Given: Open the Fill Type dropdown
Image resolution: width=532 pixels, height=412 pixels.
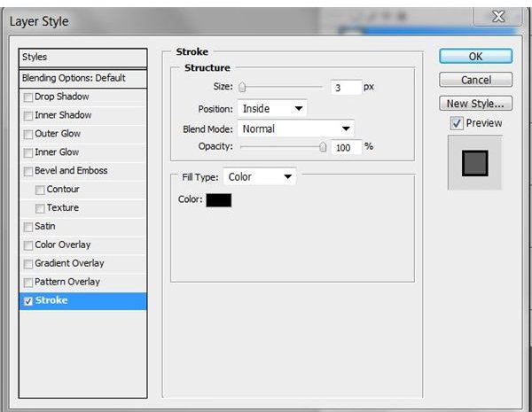Looking at the screenshot, I should 260,176.
